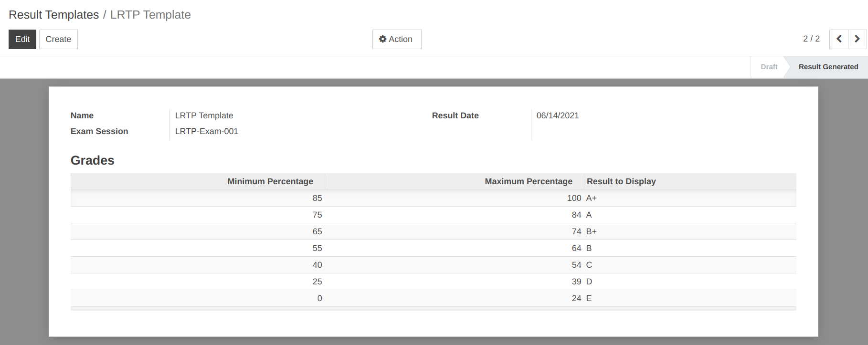The height and width of the screenshot is (345, 868).
Task: Select grade row with result A
Action: coord(434,215)
